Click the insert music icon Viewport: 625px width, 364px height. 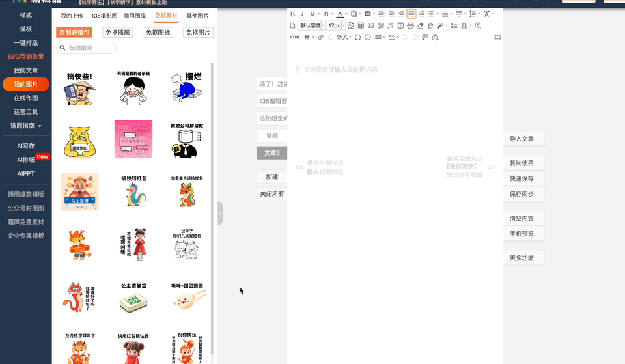[390, 25]
